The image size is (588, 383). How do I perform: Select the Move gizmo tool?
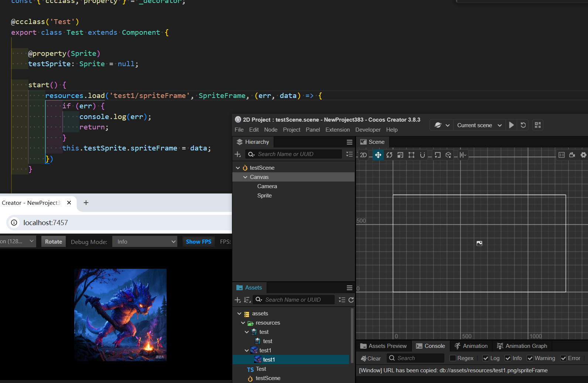378,155
